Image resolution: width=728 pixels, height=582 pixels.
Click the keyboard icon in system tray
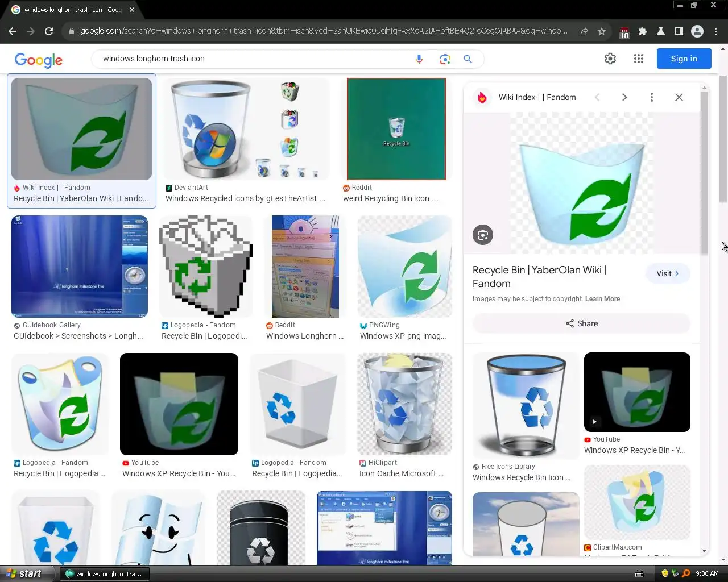pos(639,574)
